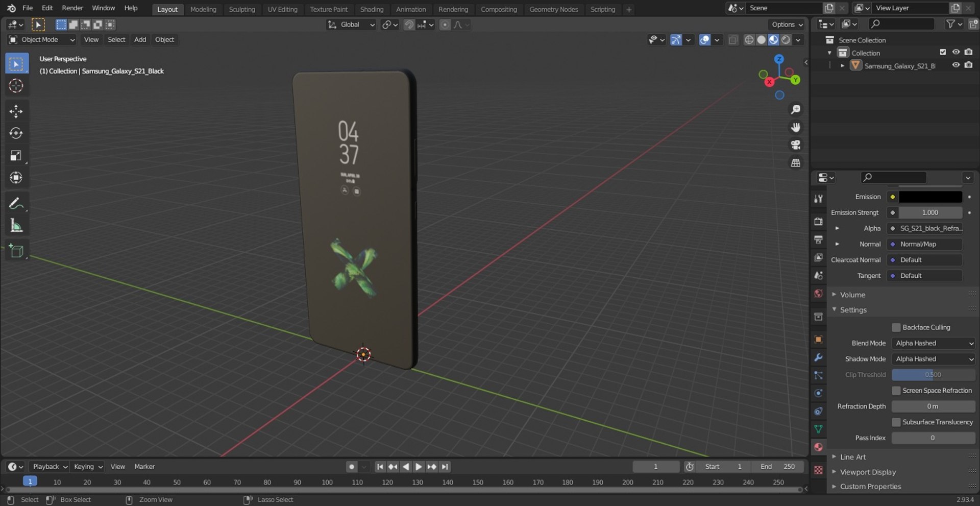Image resolution: width=980 pixels, height=506 pixels.
Task: Select the Annotate tool
Action: pyautogui.click(x=16, y=204)
